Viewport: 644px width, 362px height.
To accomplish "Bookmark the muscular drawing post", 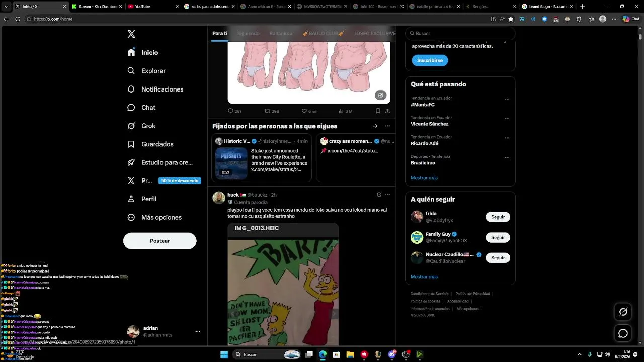I will 377,111.
